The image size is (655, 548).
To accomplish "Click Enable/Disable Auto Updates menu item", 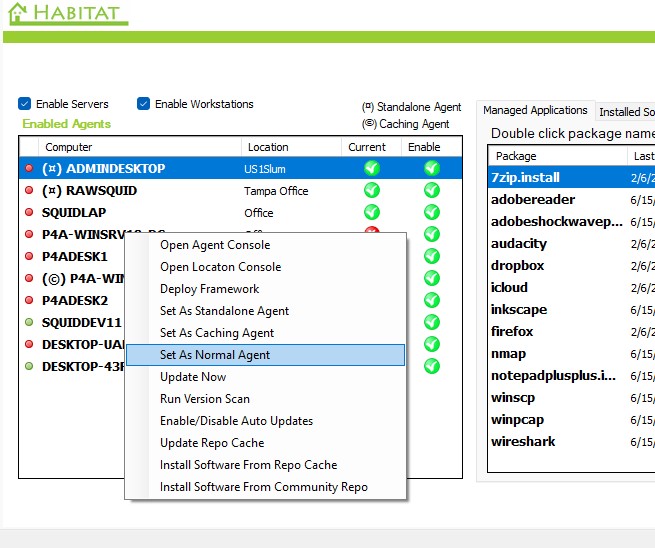I will pos(236,421).
